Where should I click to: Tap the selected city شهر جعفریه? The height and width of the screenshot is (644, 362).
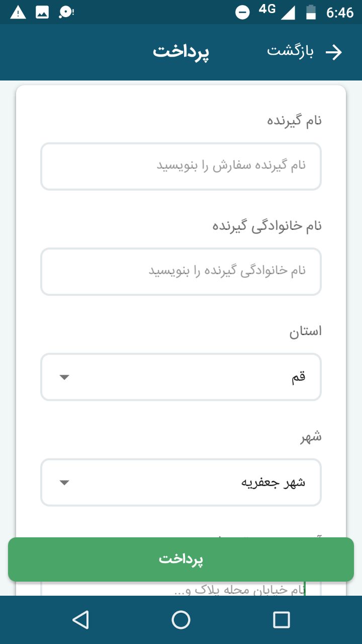click(274, 483)
